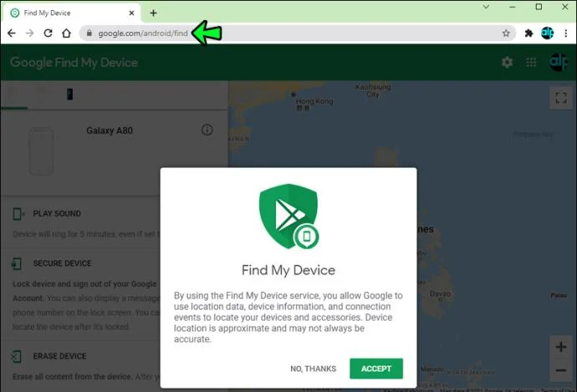
Task: Select the Find My Device browser tab
Action: click(71, 13)
